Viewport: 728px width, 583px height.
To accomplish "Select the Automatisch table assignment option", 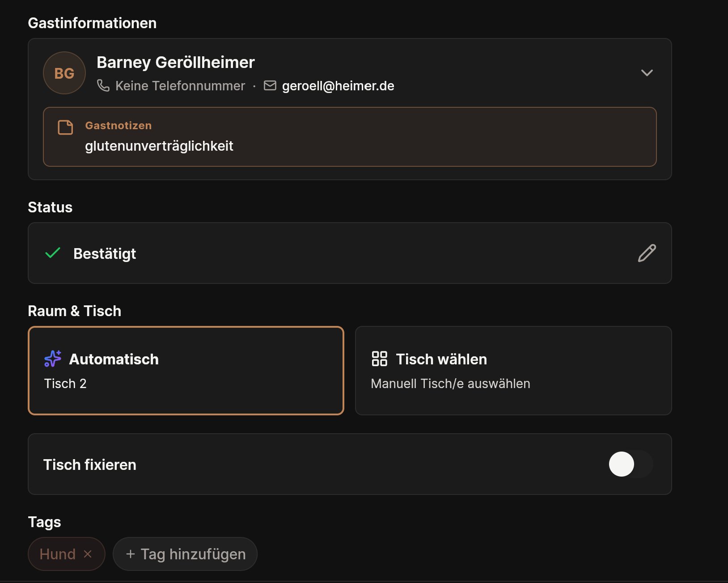I will click(x=186, y=371).
